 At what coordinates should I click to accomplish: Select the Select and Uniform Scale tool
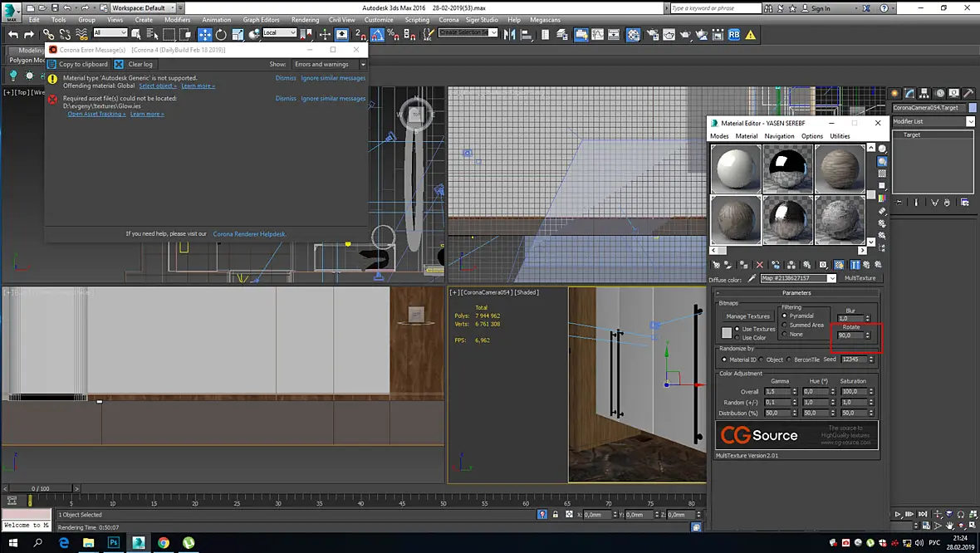pyautogui.click(x=238, y=34)
